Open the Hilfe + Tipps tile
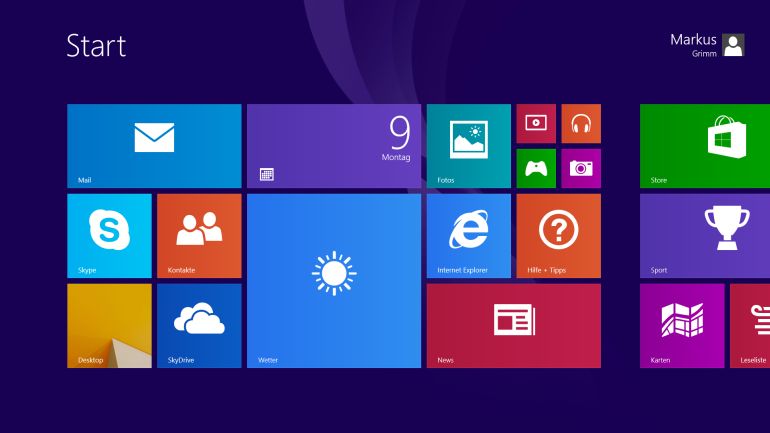This screenshot has height=433, width=770. pyautogui.click(x=558, y=236)
